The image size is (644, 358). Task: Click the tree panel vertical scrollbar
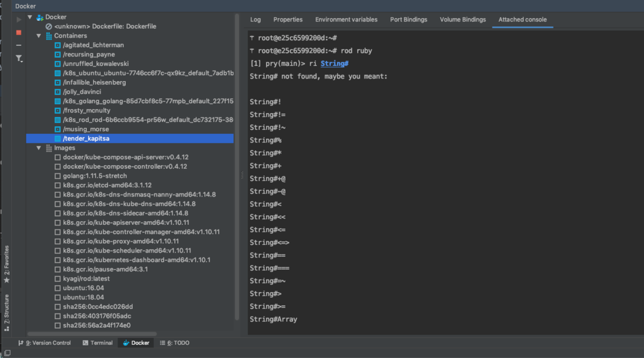point(236,167)
